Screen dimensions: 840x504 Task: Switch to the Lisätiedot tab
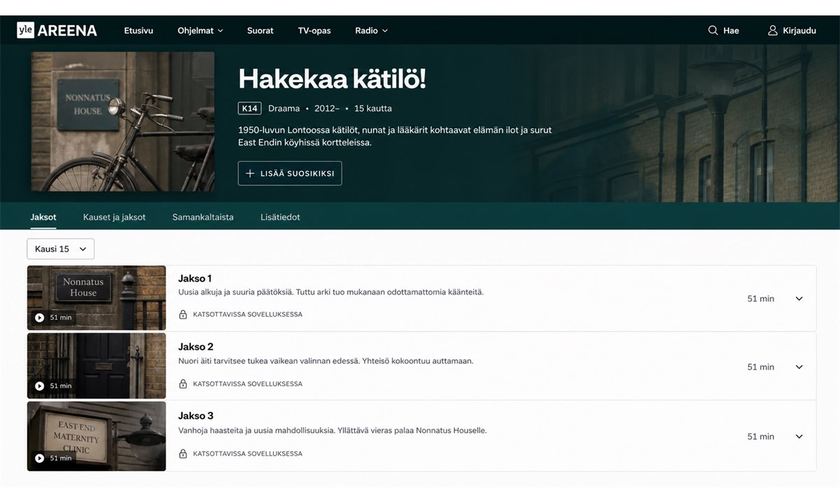(x=280, y=217)
